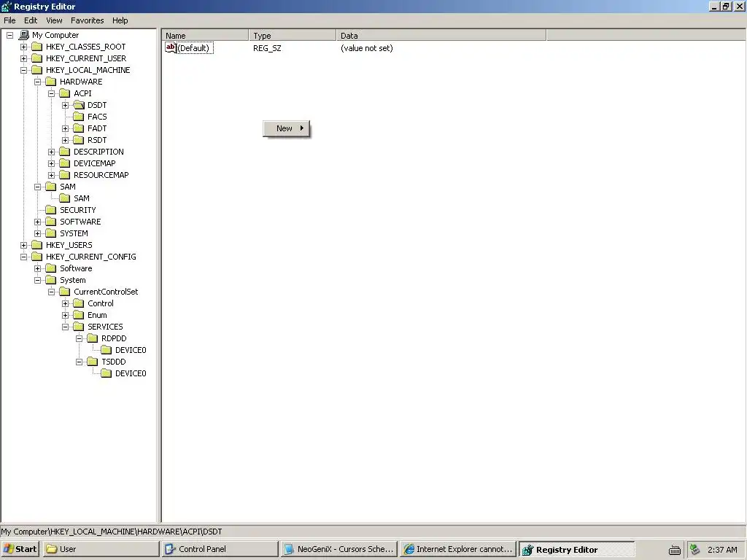747x560 pixels.
Task: Expand HKEY_USERS key
Action: point(23,245)
